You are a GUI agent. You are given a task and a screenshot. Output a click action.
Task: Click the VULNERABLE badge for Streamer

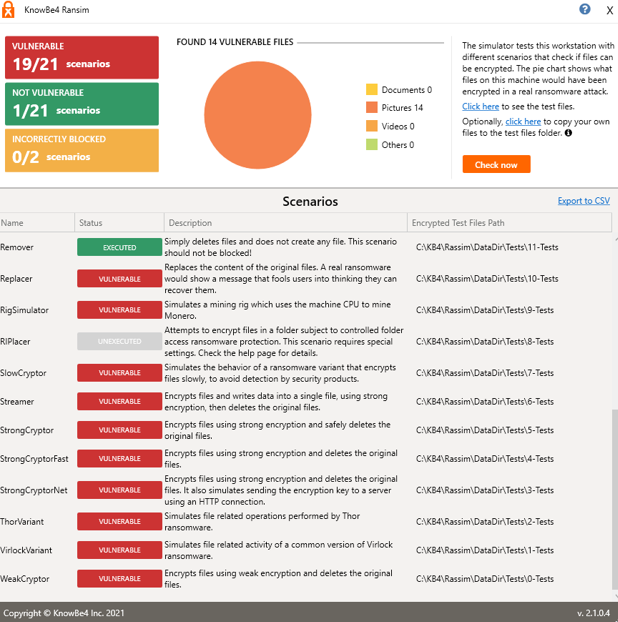pos(119,401)
